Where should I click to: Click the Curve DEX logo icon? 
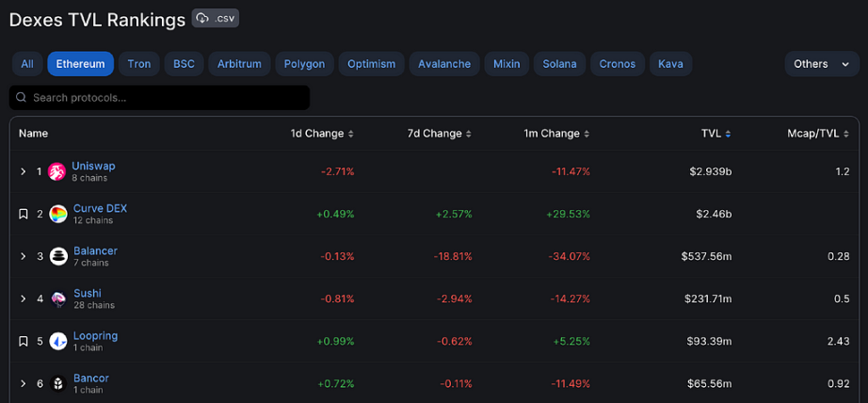coord(58,214)
